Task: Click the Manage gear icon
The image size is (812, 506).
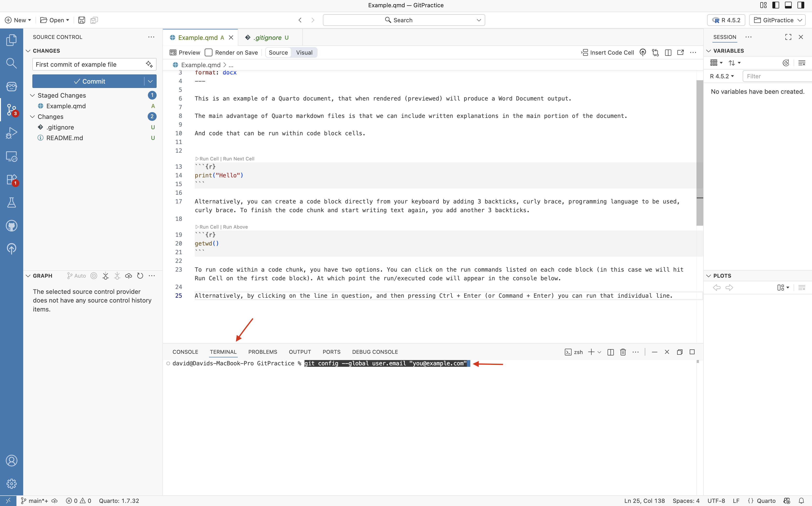Action: click(11, 484)
